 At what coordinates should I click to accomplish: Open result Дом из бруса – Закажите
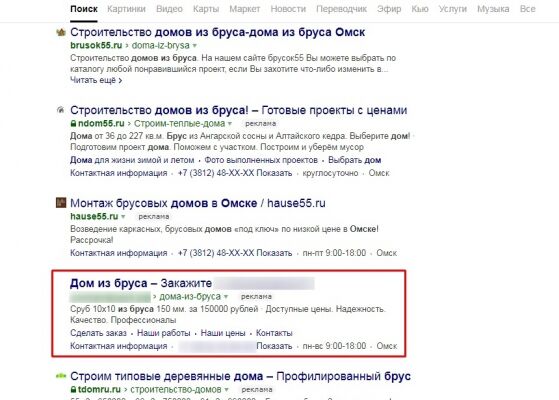coord(141,283)
